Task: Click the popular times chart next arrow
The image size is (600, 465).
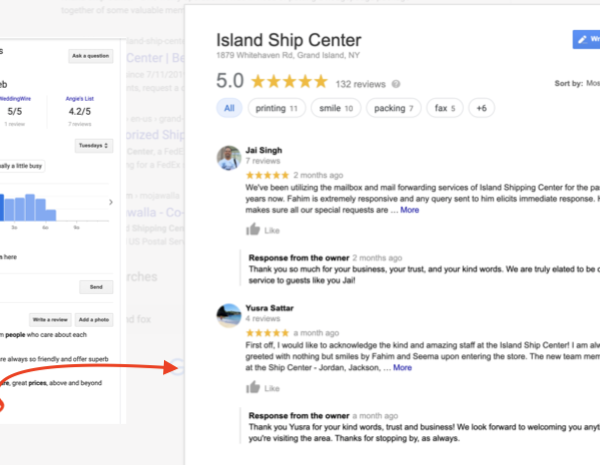Action: [111, 203]
